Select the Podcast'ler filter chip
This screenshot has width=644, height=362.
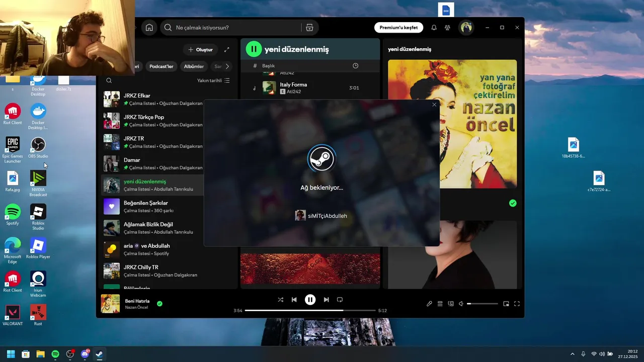(x=161, y=66)
